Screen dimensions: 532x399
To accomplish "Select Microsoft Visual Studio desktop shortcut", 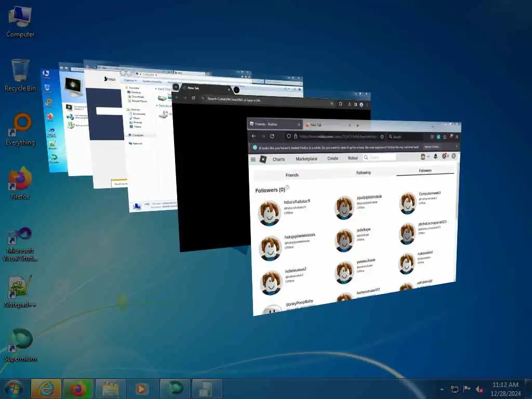I will (20, 244).
